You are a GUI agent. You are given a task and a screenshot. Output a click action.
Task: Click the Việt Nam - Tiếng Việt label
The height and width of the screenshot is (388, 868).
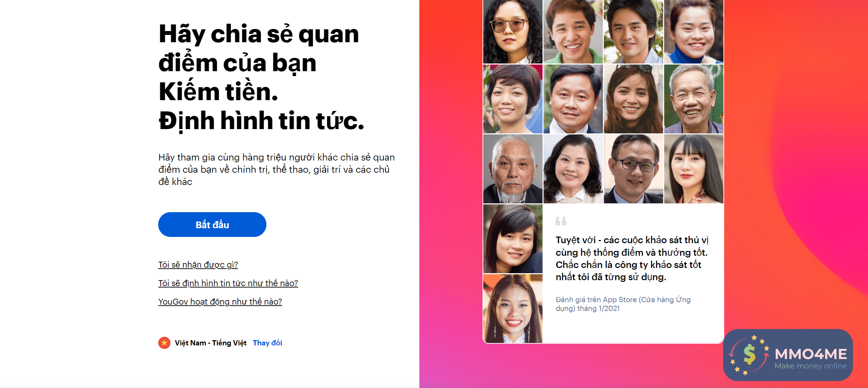click(211, 343)
